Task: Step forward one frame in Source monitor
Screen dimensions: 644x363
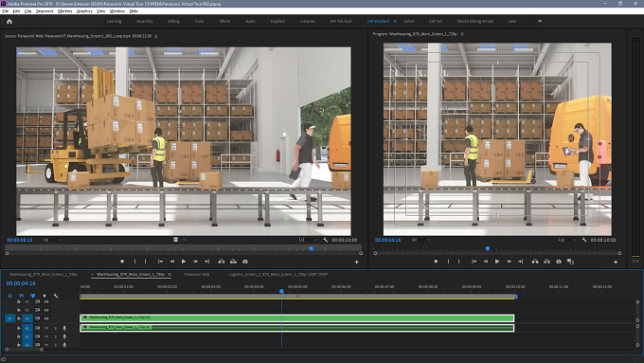Action: (x=195, y=262)
